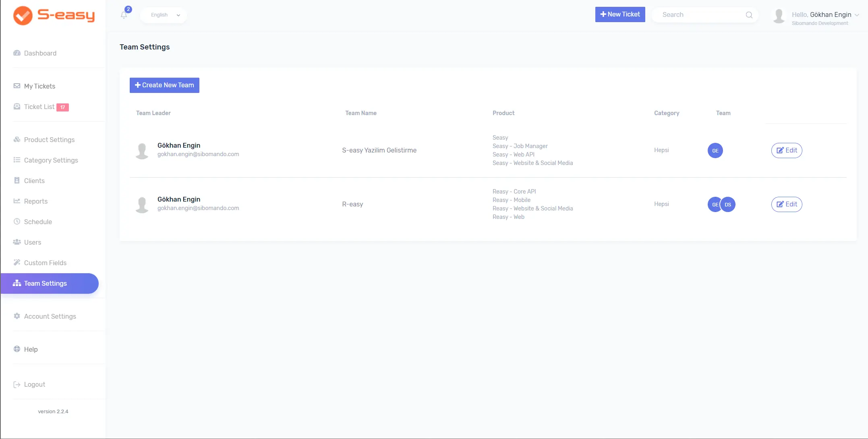868x439 pixels.
Task: Click the Users group icon
Action: [x=17, y=242]
